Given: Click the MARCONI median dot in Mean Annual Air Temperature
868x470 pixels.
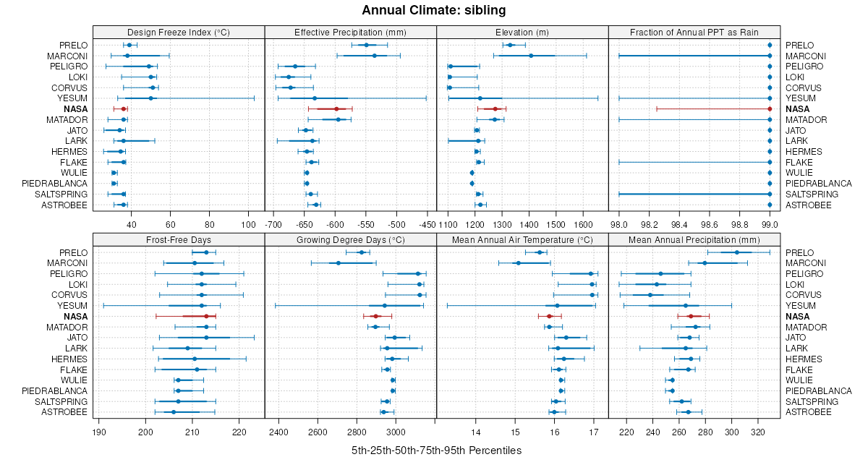Looking at the screenshot, I should click(518, 263).
